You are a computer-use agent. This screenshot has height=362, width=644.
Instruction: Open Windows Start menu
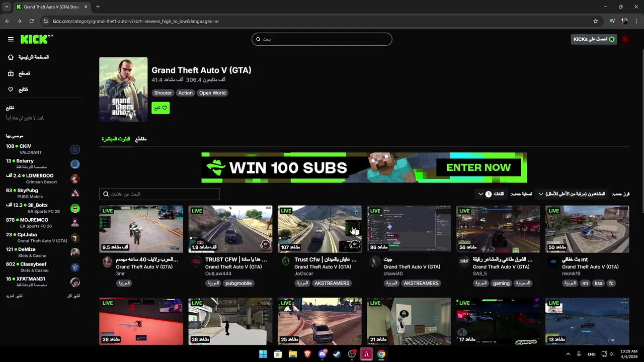263,354
